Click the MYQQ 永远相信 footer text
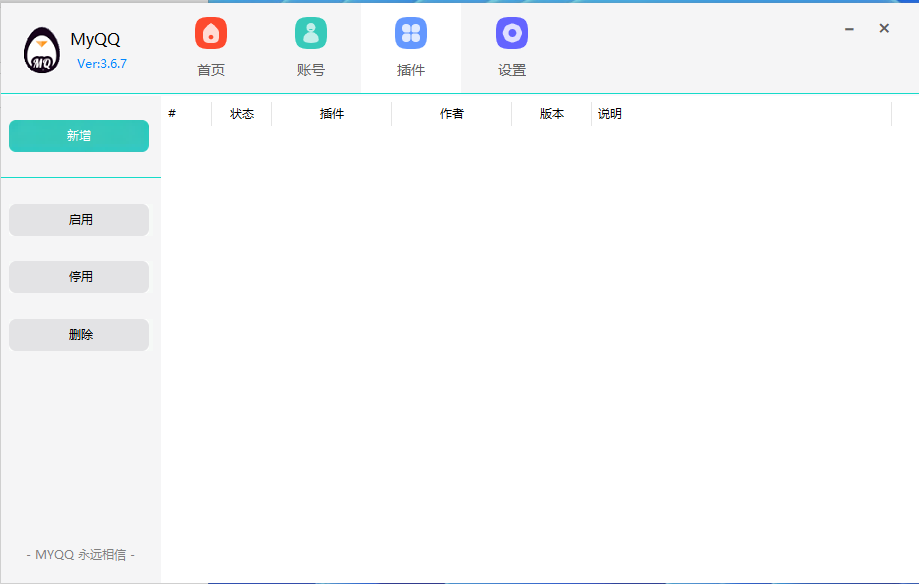The width and height of the screenshot is (919, 584). click(x=80, y=554)
